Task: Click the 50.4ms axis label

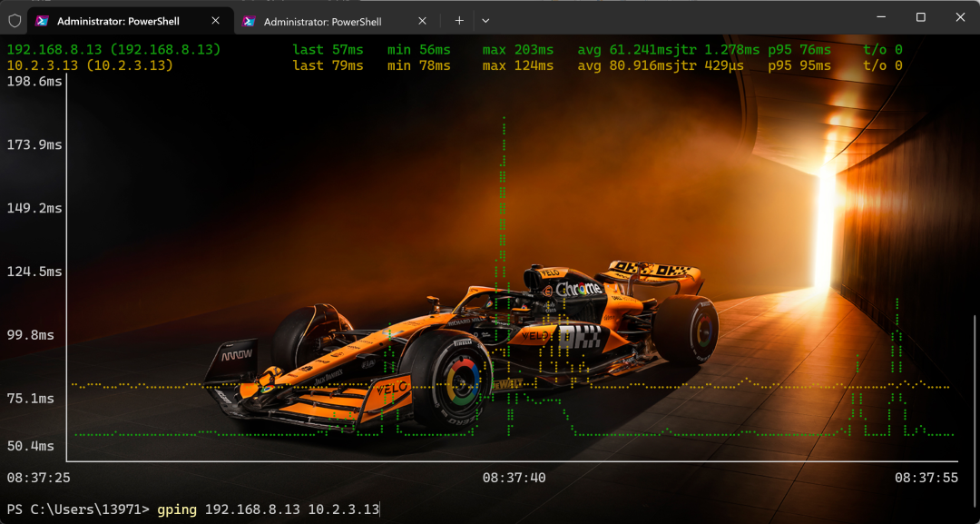Action: pyautogui.click(x=31, y=446)
